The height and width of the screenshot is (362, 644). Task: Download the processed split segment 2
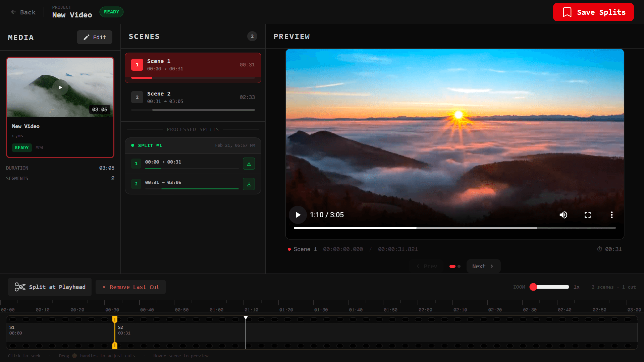[249, 184]
